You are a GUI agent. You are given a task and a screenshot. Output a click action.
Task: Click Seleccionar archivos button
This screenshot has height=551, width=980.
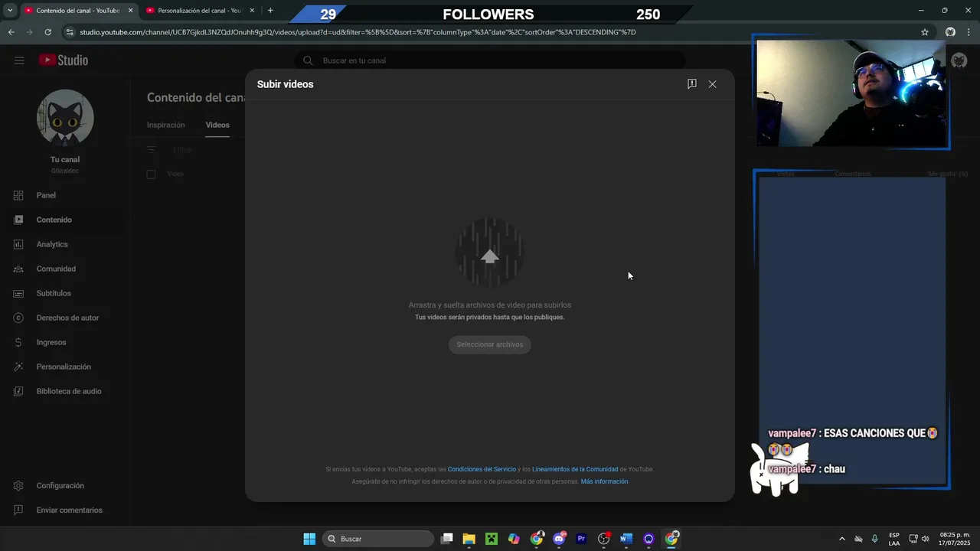coord(490,344)
